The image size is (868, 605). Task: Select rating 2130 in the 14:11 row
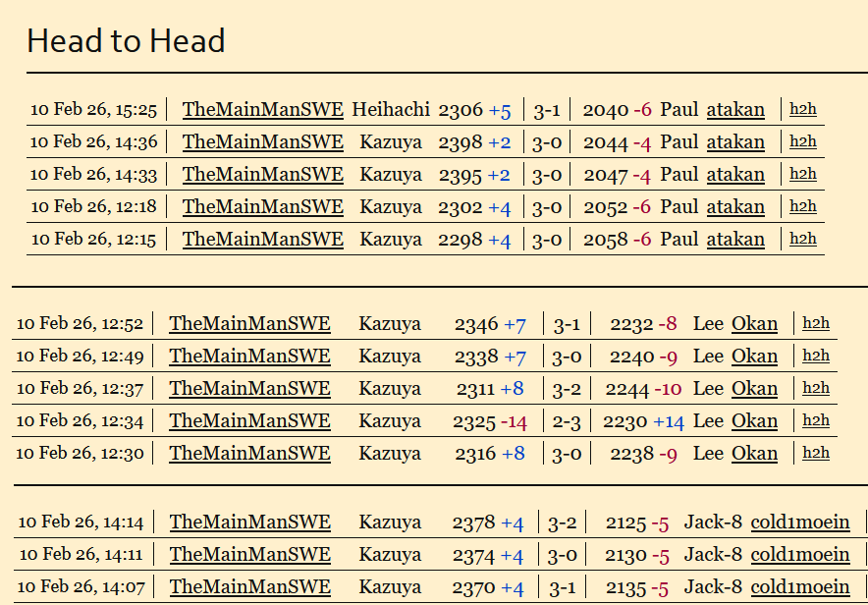tap(627, 556)
